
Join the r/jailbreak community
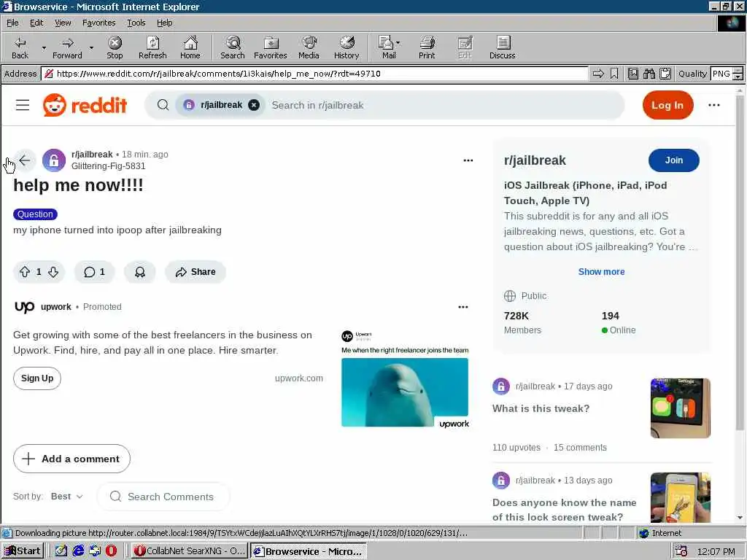(x=673, y=160)
